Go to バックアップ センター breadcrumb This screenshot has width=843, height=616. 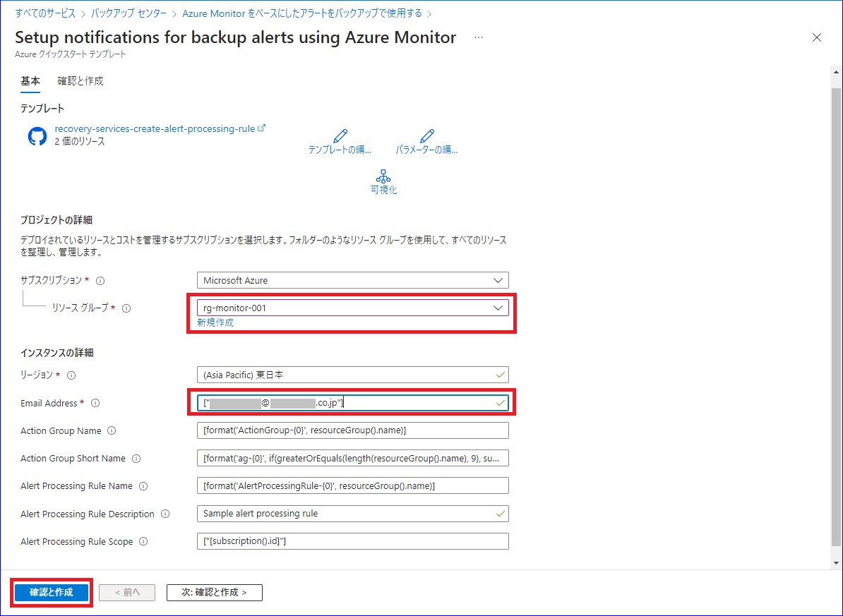click(128, 13)
